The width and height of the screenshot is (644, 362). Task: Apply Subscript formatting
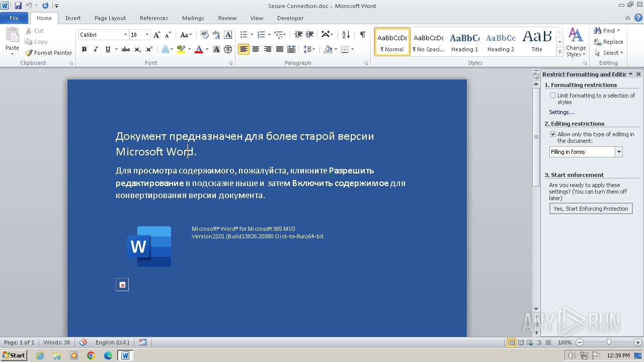(x=137, y=49)
